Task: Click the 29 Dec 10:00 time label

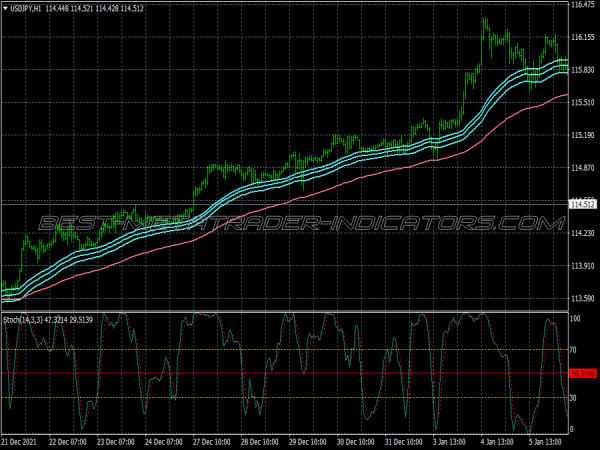Action: [307, 442]
